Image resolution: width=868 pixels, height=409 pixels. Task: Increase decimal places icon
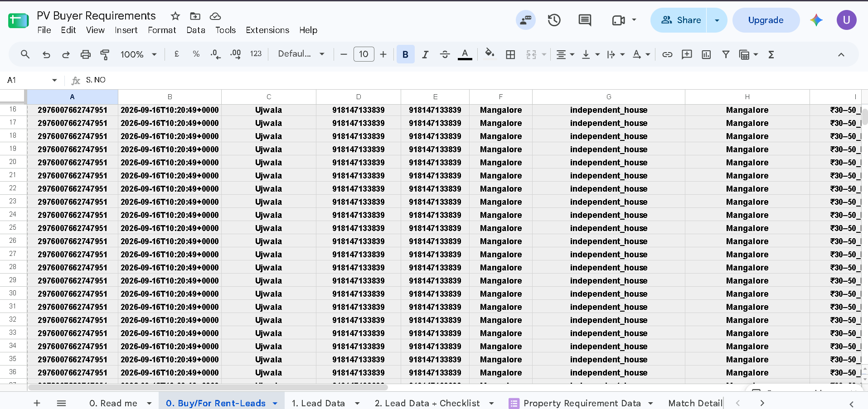pyautogui.click(x=236, y=54)
